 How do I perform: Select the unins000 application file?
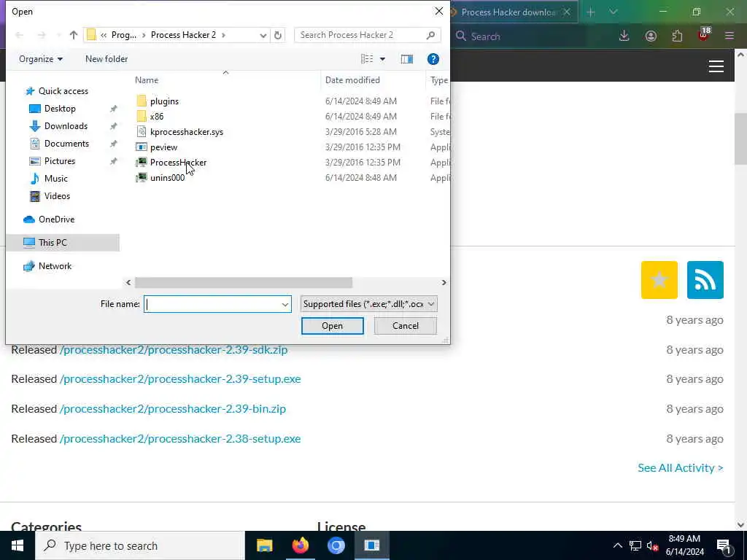click(x=167, y=177)
